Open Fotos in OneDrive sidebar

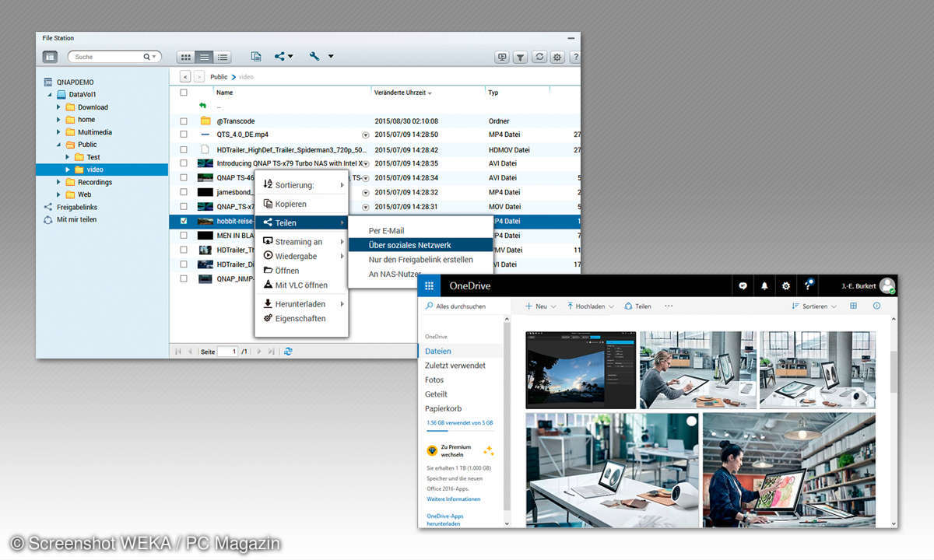point(434,380)
